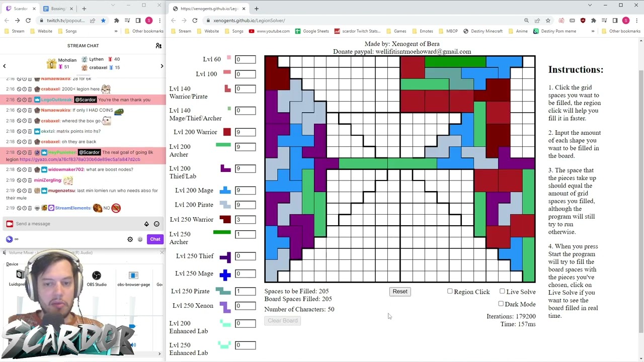Image resolution: width=644 pixels, height=362 pixels.
Task: Click the Lvl 140 Warrior/Pirate piece icon
Action: point(227,88)
